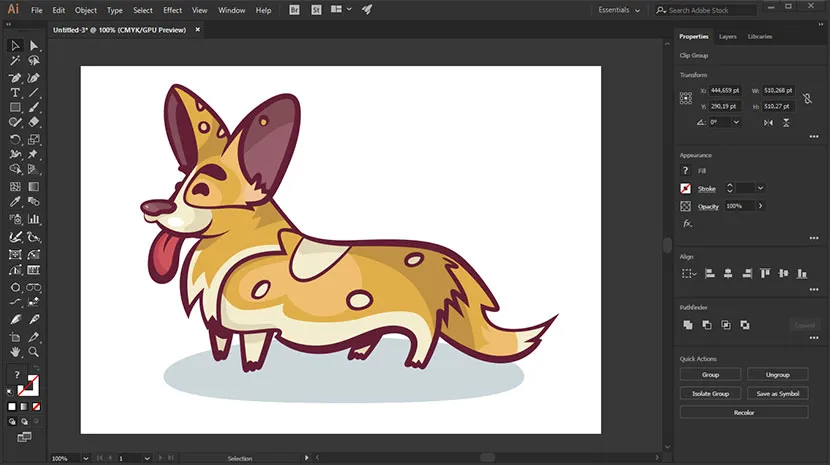Switch to the Layers tab
The height and width of the screenshot is (465, 830).
tap(728, 37)
